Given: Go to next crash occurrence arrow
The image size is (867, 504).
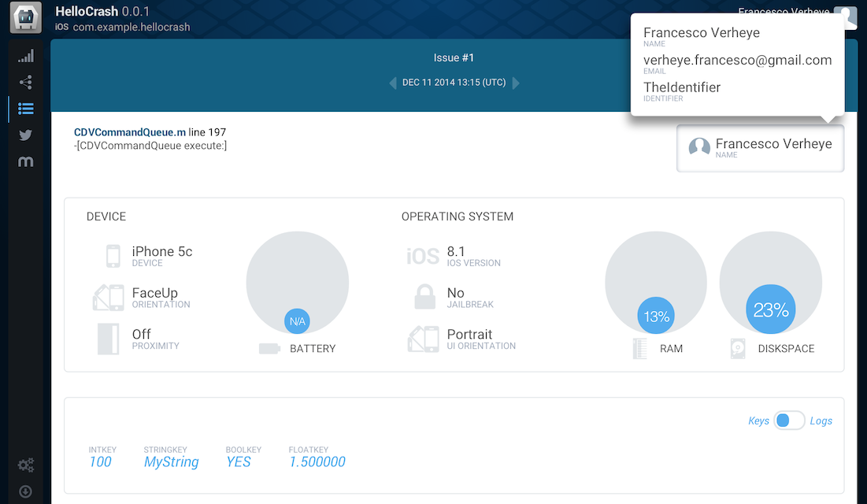Looking at the screenshot, I should point(516,83).
